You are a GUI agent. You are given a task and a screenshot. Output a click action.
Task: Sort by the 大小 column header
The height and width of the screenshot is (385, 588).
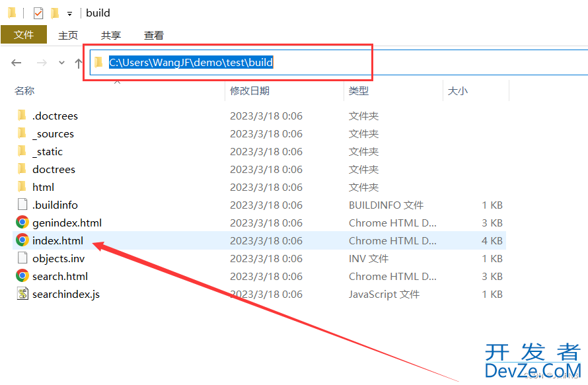point(457,90)
